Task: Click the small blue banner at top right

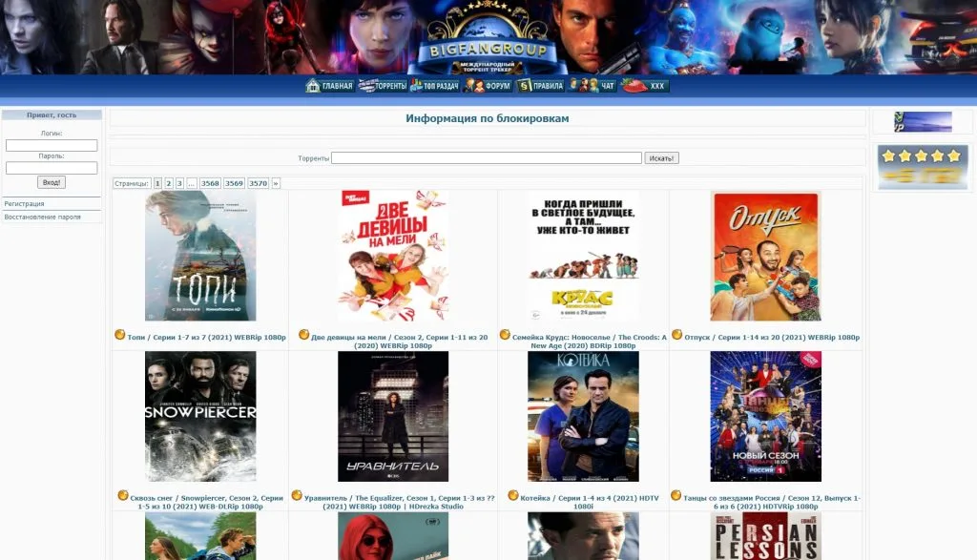Action: coord(923,122)
